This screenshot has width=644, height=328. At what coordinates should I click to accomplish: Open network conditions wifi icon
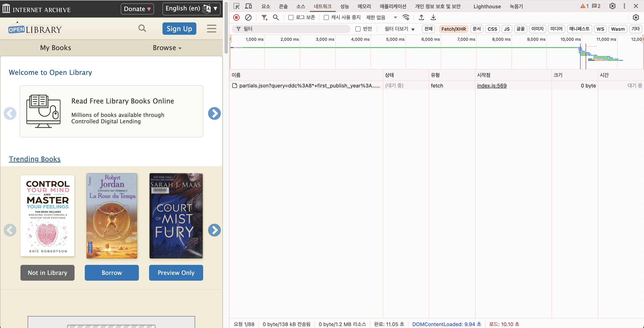click(406, 17)
